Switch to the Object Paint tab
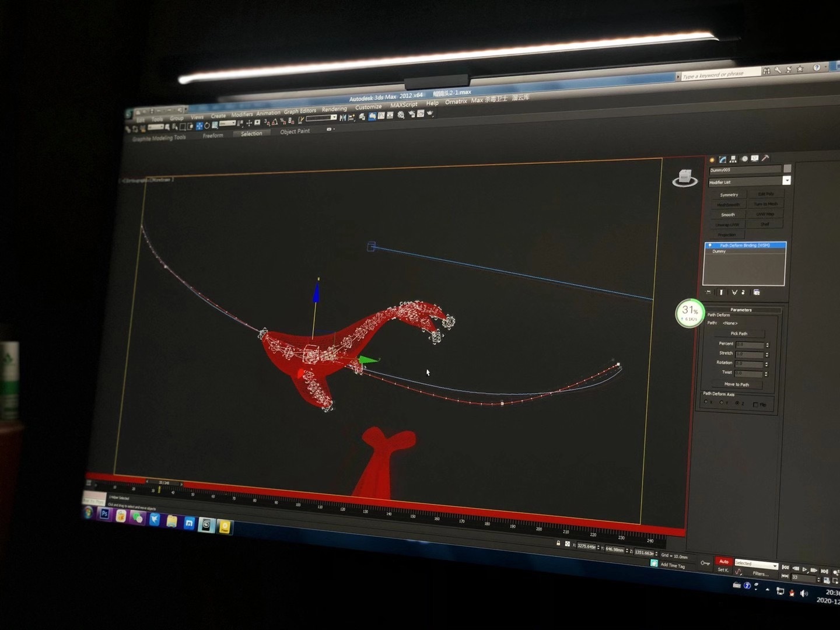 (295, 131)
